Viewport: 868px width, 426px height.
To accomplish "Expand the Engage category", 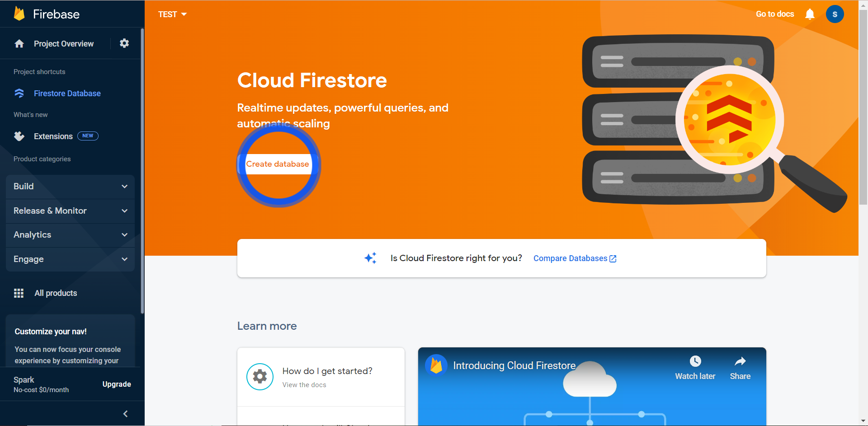I will (x=70, y=259).
